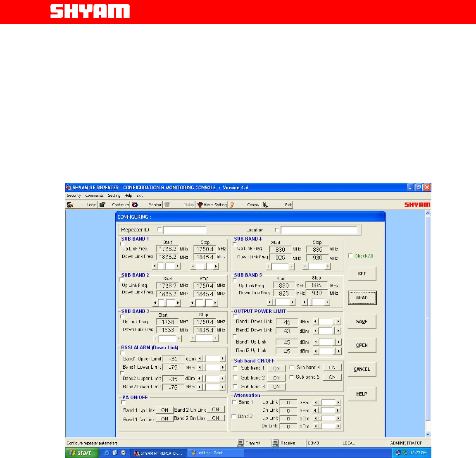Increase Band1 Upper Limit RSSI arrow
Viewport: 476px width, 458px height.
point(223,359)
